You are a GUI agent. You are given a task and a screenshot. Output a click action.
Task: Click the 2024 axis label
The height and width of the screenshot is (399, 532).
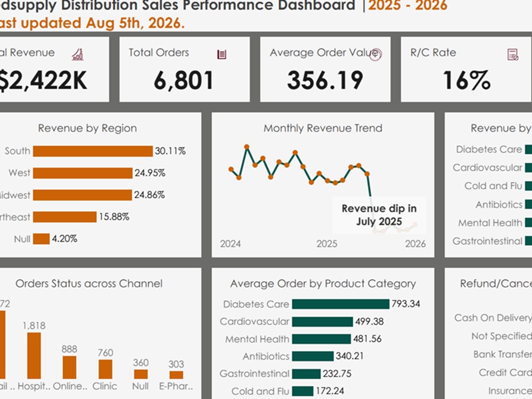(x=230, y=244)
